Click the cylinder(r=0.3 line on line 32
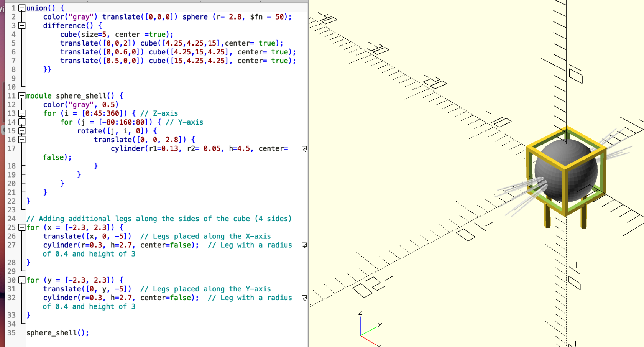Viewport: 644px width, 347px height. [168, 298]
